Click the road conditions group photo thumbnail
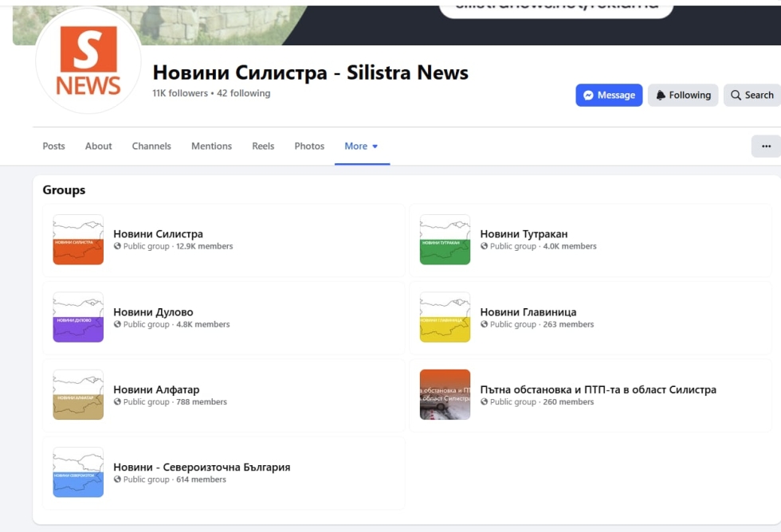 [445, 395]
